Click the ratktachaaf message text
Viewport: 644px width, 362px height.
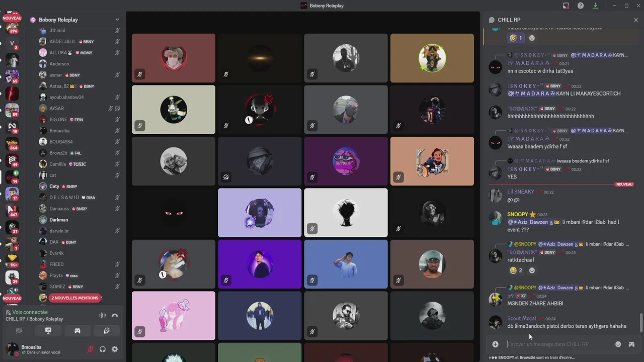[521, 260]
